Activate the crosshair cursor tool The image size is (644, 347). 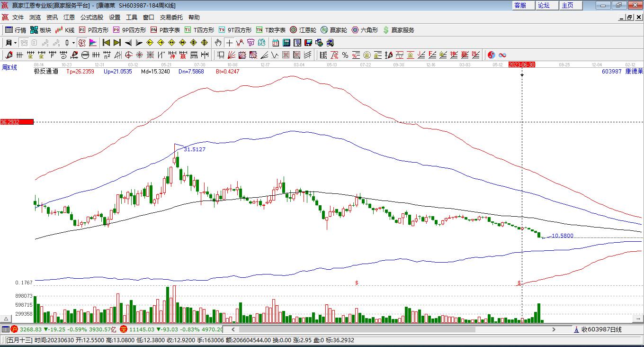pyautogui.click(x=229, y=43)
